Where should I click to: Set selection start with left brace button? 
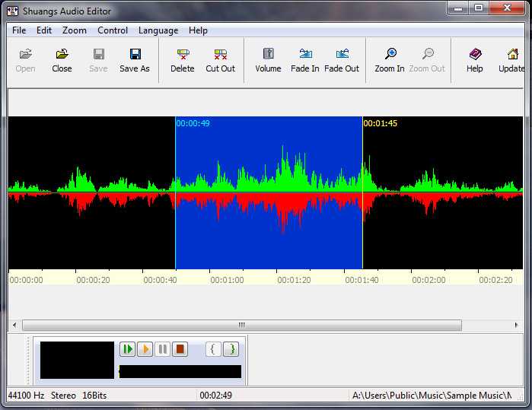click(213, 349)
